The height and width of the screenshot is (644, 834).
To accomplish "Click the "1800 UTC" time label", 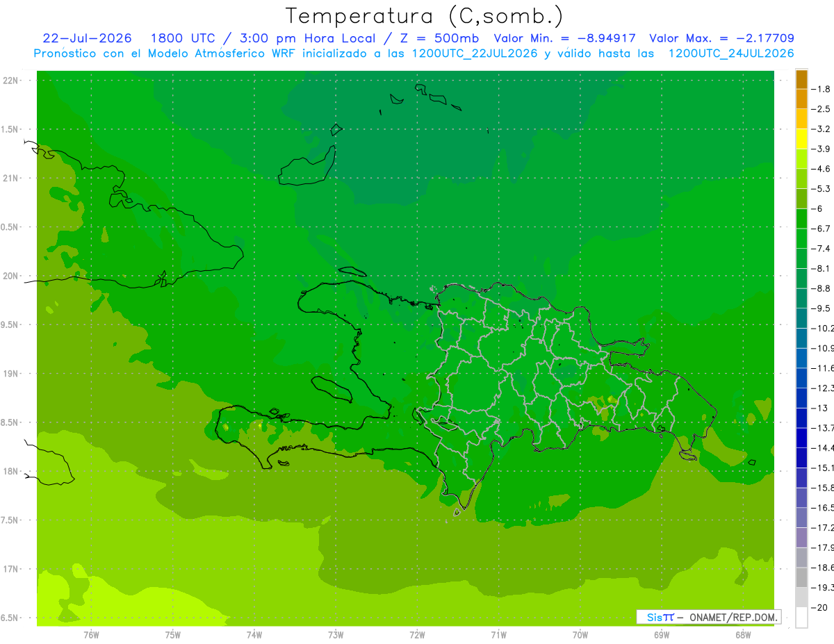I will pos(184,38).
